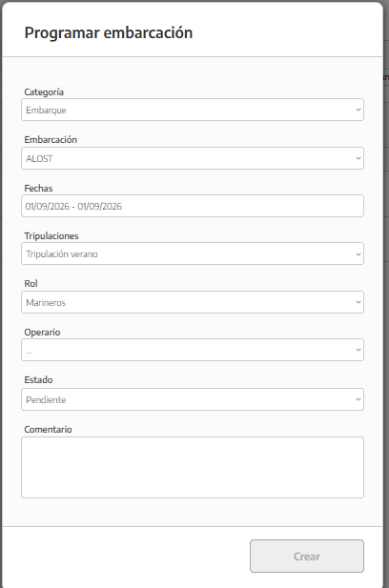
Task: Click the Embarque value in the Categoría select
Action: click(x=46, y=111)
